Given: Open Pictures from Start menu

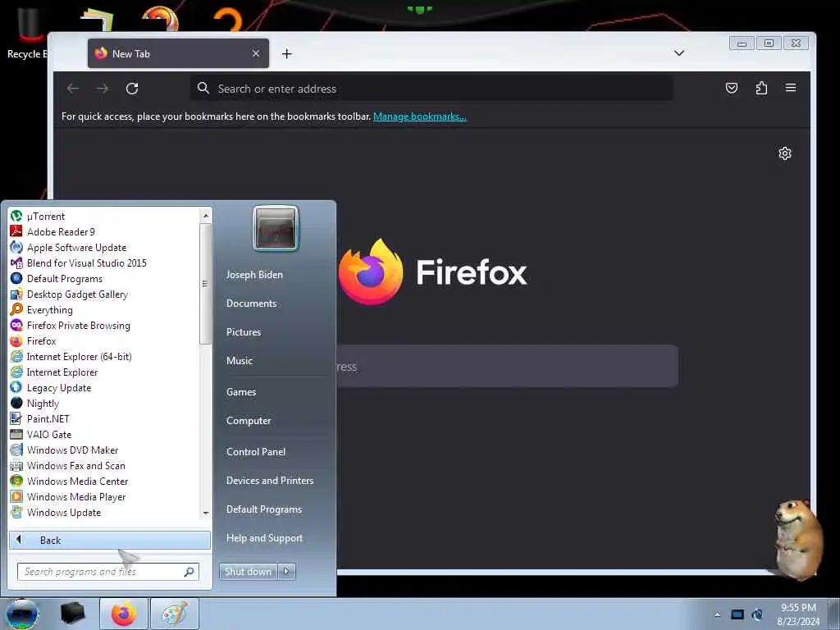Looking at the screenshot, I should tap(244, 332).
